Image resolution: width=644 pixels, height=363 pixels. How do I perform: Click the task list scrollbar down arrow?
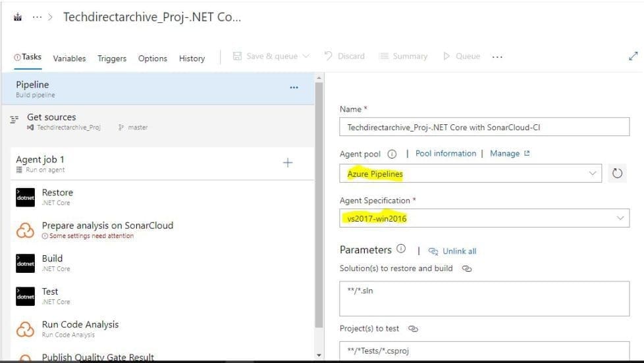pyautogui.click(x=319, y=356)
